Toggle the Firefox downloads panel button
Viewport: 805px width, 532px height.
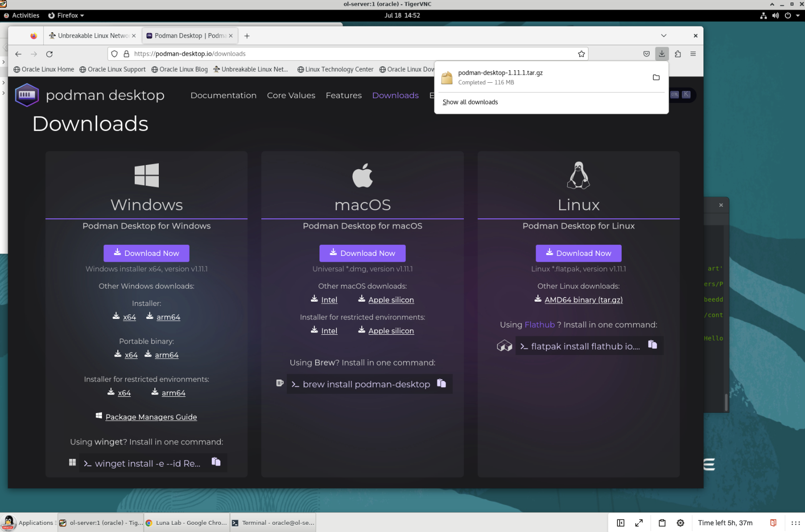(662, 54)
